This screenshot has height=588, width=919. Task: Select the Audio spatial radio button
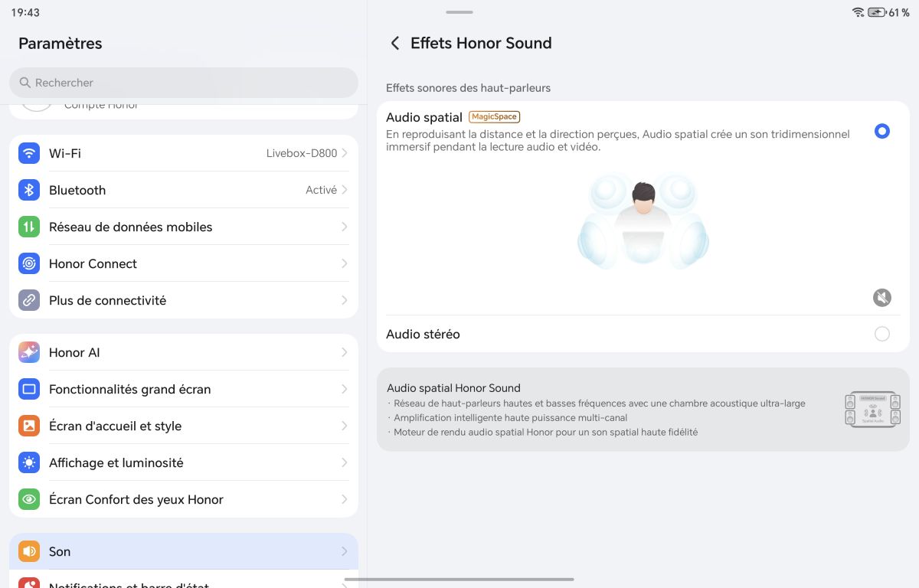click(882, 132)
